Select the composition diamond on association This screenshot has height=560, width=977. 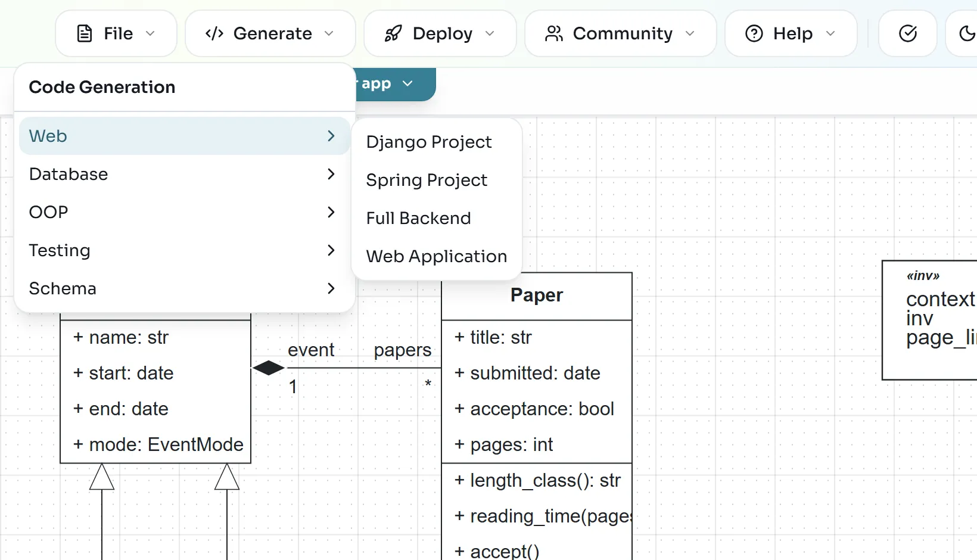269,368
